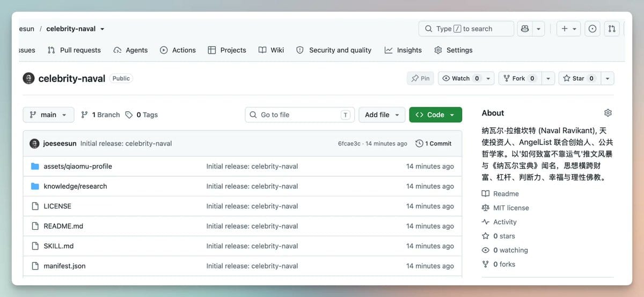644x297 pixels.
Task: Click the file icon beside README.md
Action: point(35,226)
